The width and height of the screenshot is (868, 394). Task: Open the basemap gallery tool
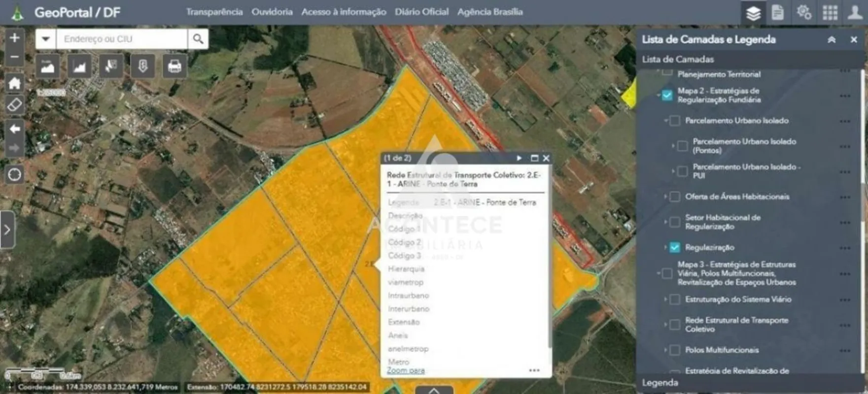[47, 66]
